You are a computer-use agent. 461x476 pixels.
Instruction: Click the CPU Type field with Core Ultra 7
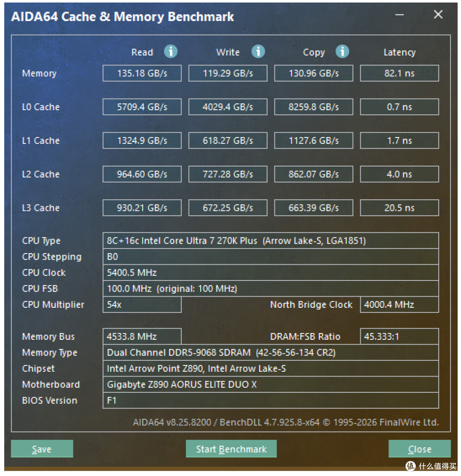tap(271, 241)
